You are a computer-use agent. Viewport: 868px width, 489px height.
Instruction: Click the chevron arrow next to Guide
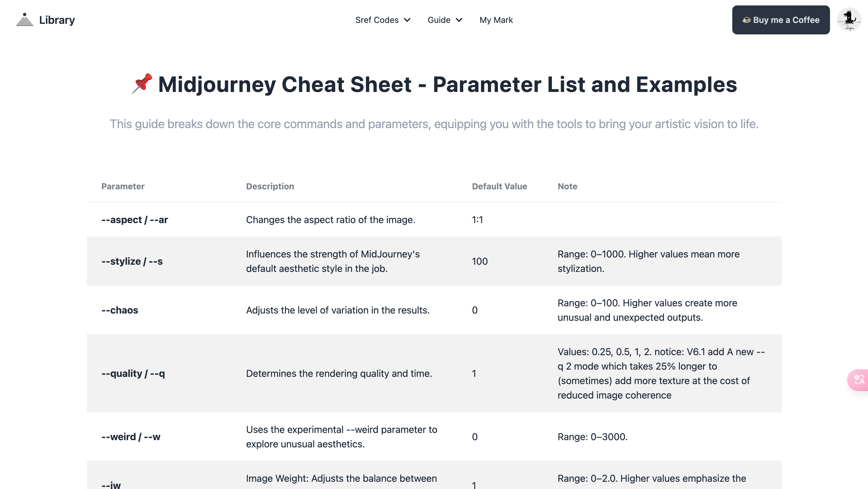coord(460,20)
